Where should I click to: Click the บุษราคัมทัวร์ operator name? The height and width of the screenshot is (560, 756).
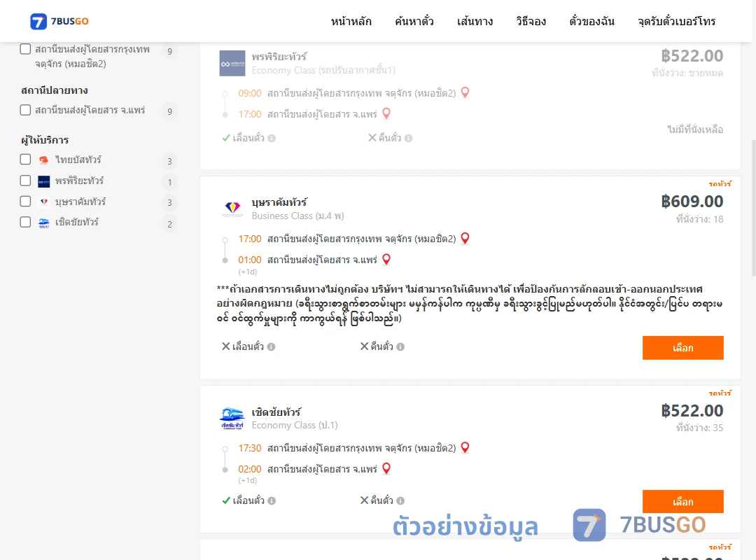pyautogui.click(x=279, y=202)
